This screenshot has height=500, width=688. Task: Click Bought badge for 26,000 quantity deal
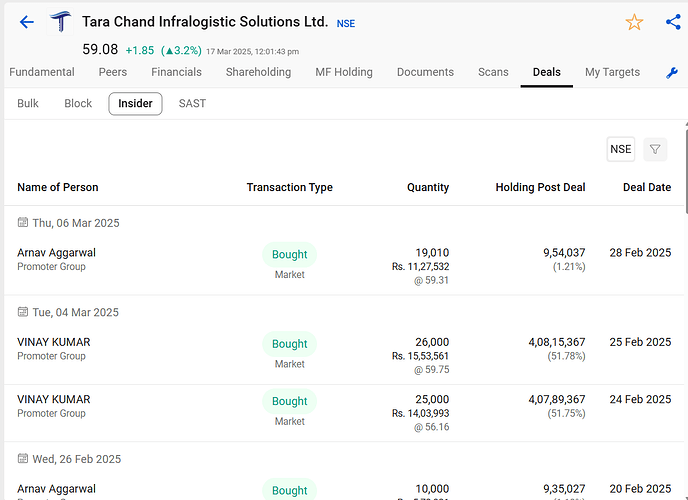click(x=290, y=344)
